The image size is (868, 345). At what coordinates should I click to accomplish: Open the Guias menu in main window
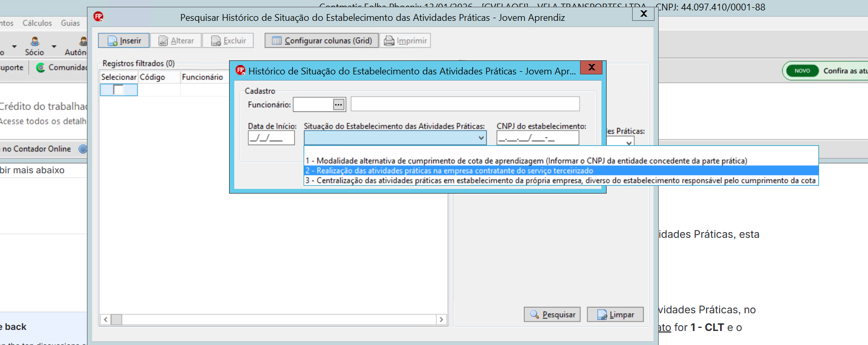click(70, 23)
